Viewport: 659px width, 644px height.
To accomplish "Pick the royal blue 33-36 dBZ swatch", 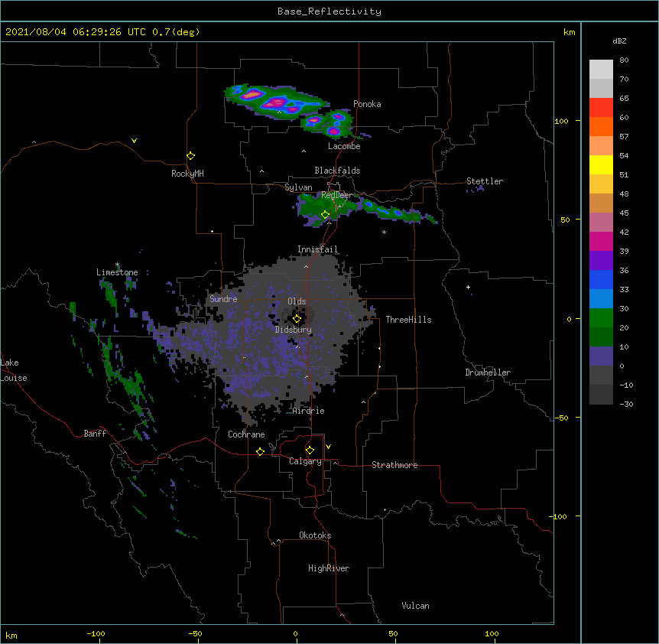I will pyautogui.click(x=601, y=279).
